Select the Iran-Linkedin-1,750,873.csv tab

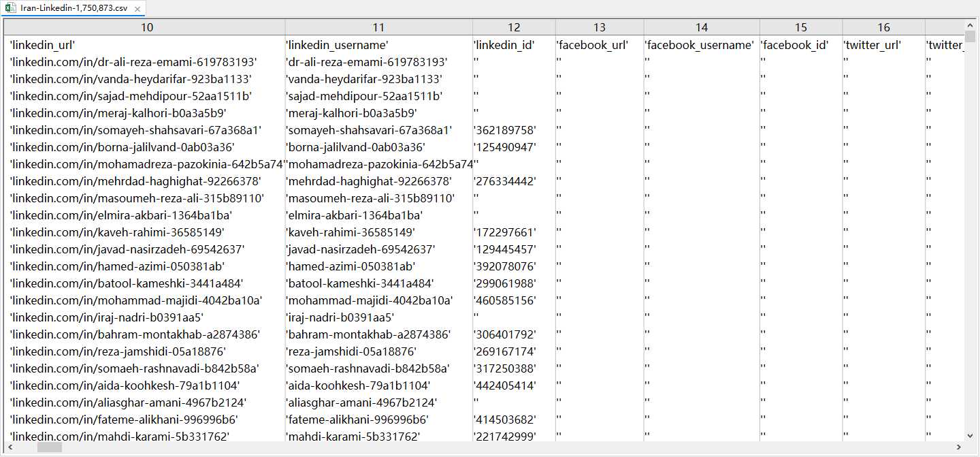[73, 8]
